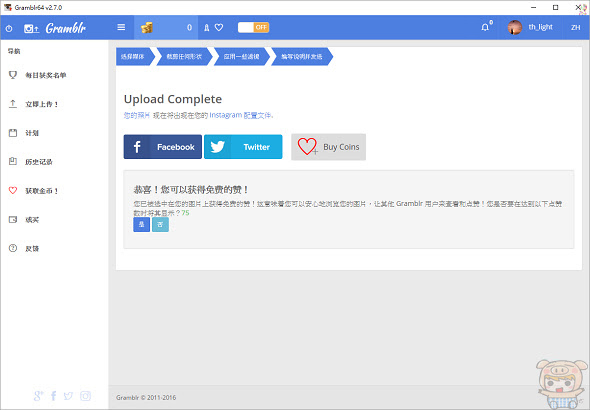This screenshot has height=410, width=590.
Task: Click the Facebook footer icon
Action: point(53,396)
